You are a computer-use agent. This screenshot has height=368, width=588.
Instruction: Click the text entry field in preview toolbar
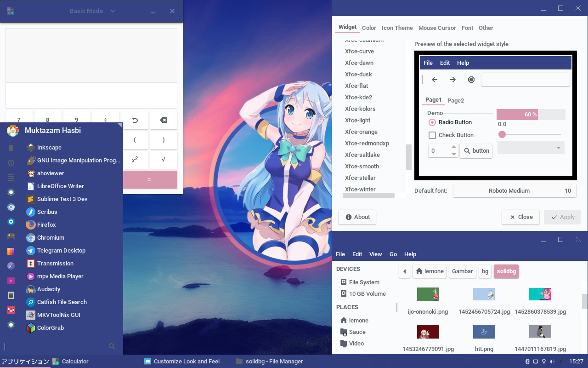pos(526,80)
